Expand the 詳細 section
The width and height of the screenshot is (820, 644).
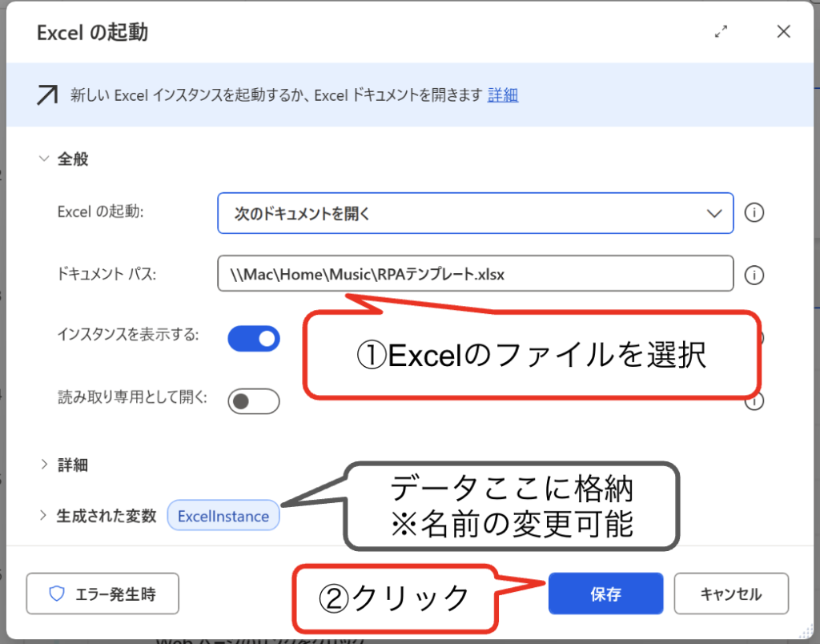click(x=44, y=465)
